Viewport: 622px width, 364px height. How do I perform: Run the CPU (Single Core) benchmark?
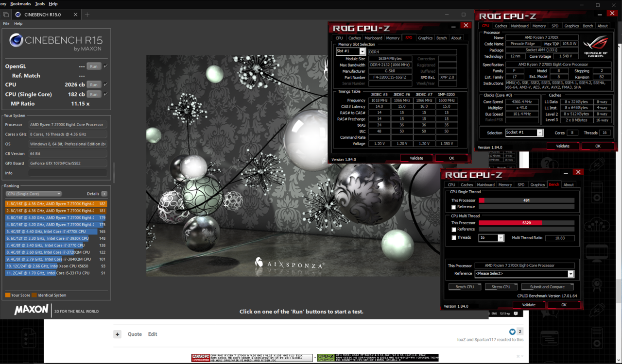coord(94,94)
